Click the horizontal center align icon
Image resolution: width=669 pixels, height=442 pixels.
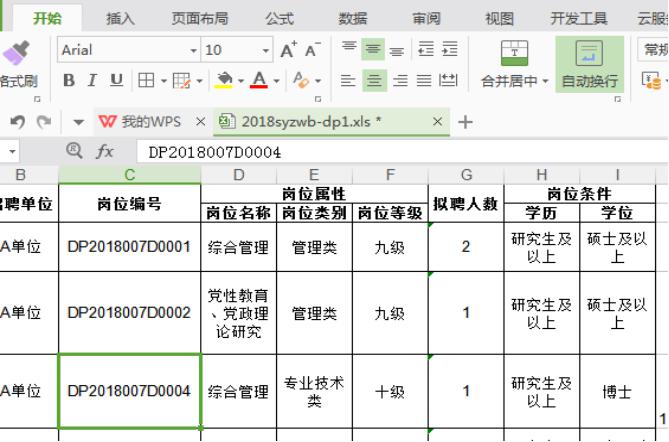pos(374,81)
